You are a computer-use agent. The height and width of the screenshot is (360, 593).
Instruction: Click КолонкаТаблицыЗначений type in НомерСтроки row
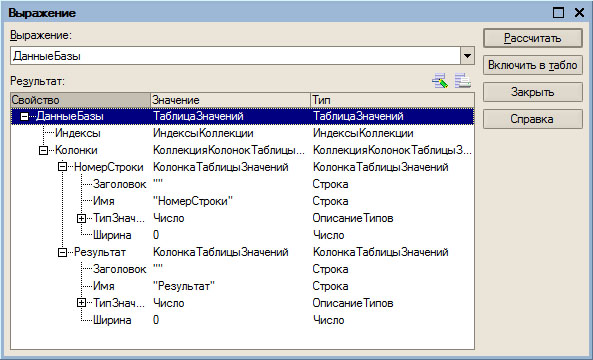tap(380, 167)
